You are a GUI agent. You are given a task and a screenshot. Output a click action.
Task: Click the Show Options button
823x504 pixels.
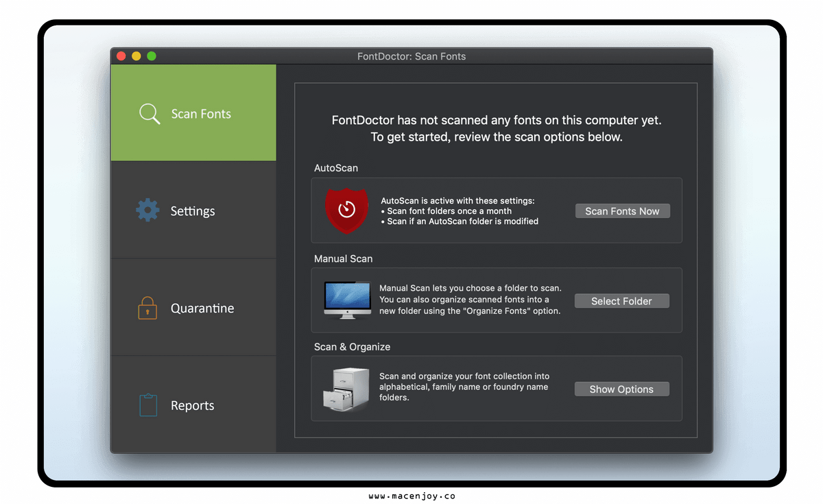[x=621, y=389]
